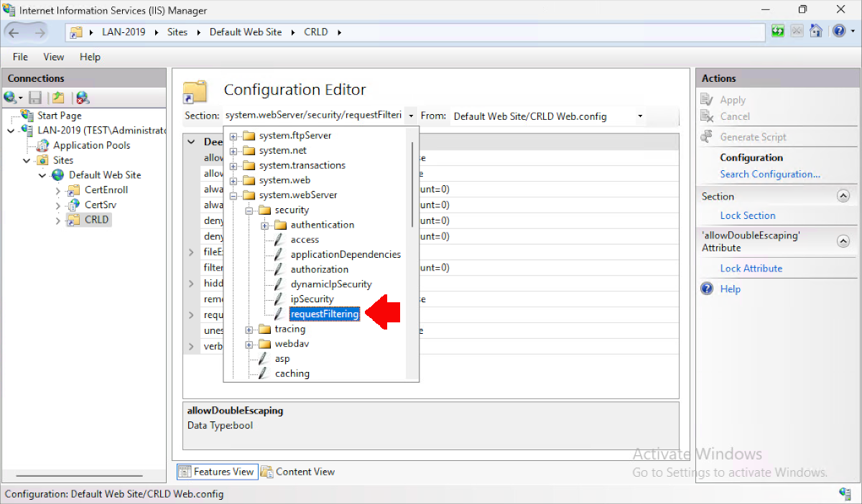862x504 pixels.
Task: Click the section list vertical scrollbar
Action: coord(412,185)
